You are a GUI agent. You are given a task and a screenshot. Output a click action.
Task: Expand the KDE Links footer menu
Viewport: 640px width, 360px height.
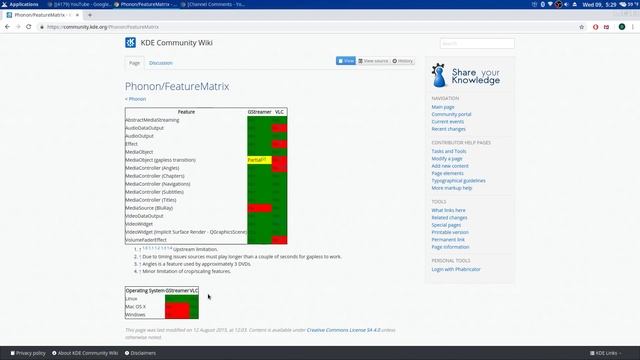pos(606,353)
